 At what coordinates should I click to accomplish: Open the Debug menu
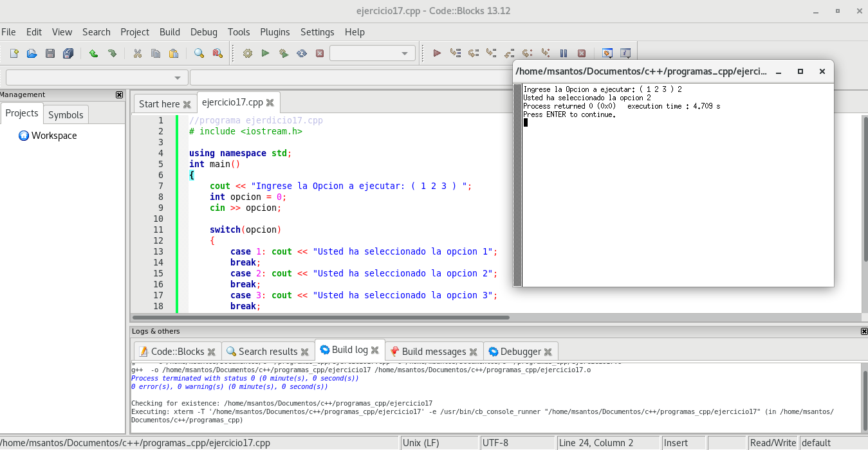point(203,32)
